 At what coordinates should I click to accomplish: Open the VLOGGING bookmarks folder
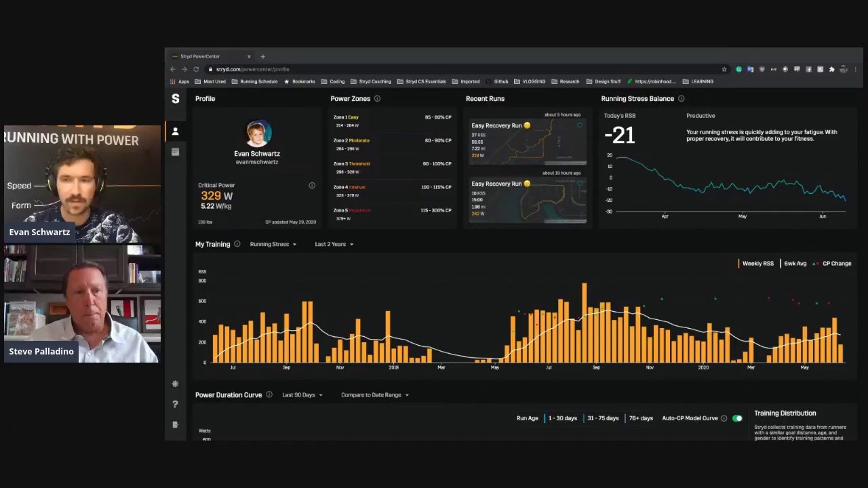click(x=530, y=81)
